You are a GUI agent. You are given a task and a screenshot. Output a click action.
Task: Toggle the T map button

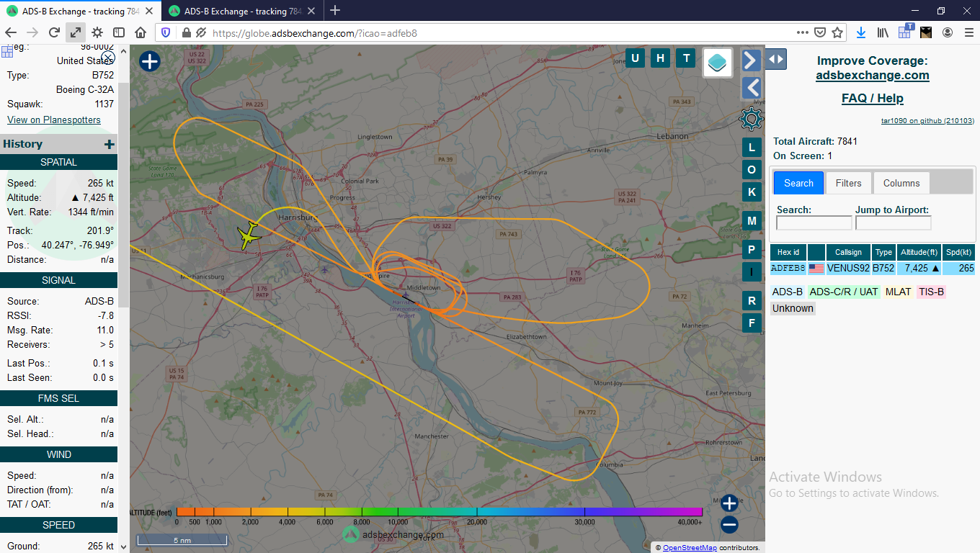coord(685,58)
